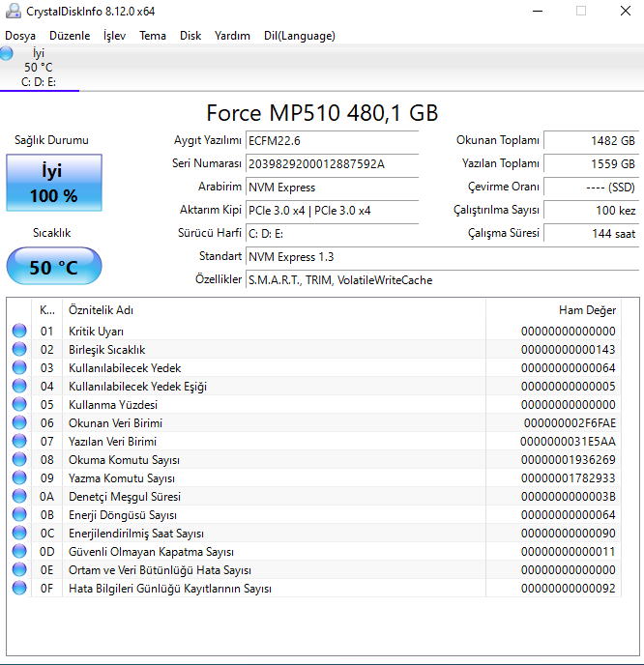
Task: Click the Force MP510 480,1 GB title
Action: pyautogui.click(x=322, y=113)
